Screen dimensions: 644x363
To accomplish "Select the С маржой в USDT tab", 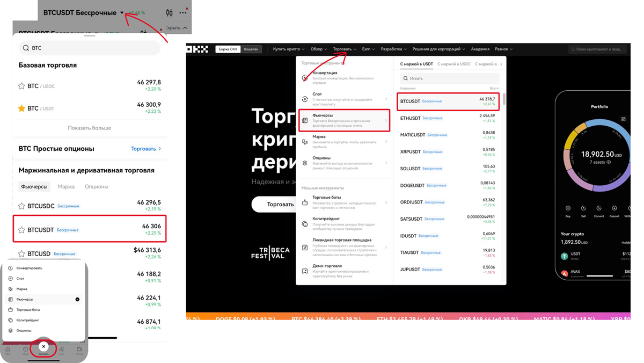I will click(x=416, y=64).
